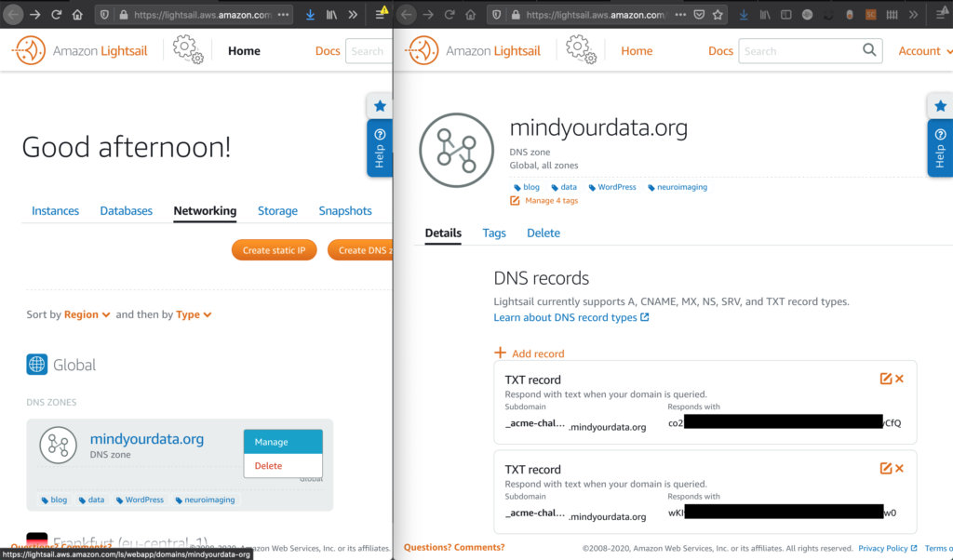Switch to the Databases tab
The height and width of the screenshot is (560, 953).
127,211
